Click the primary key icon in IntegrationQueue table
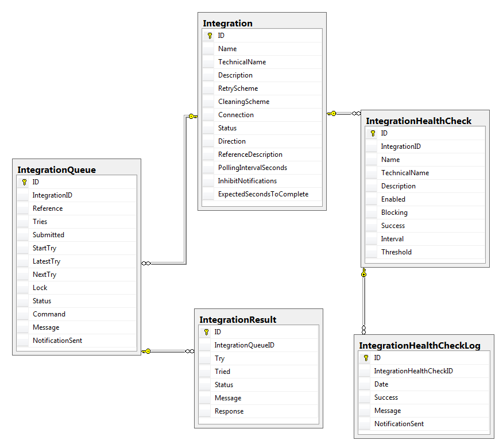 point(24,182)
